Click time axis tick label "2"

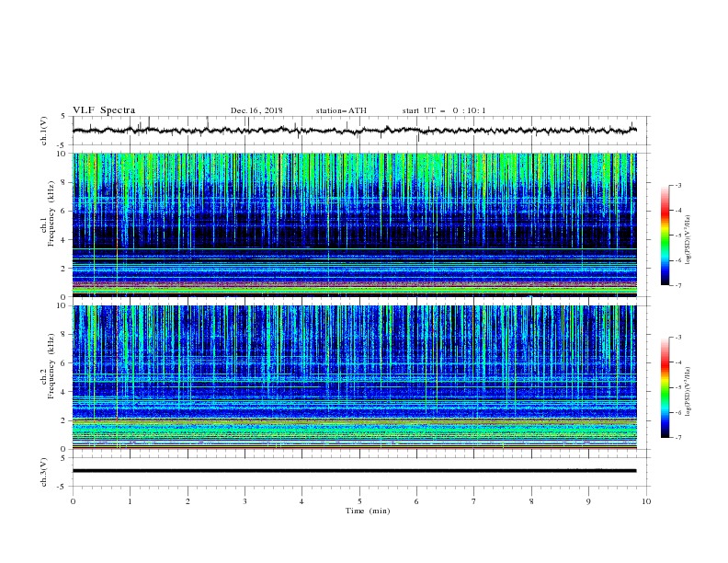[x=188, y=501]
